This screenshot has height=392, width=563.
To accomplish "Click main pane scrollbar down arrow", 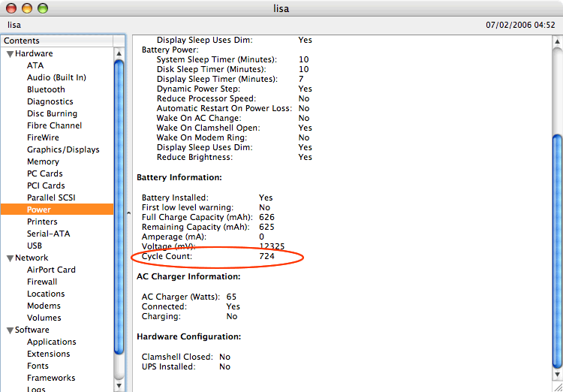I will click(x=558, y=375).
